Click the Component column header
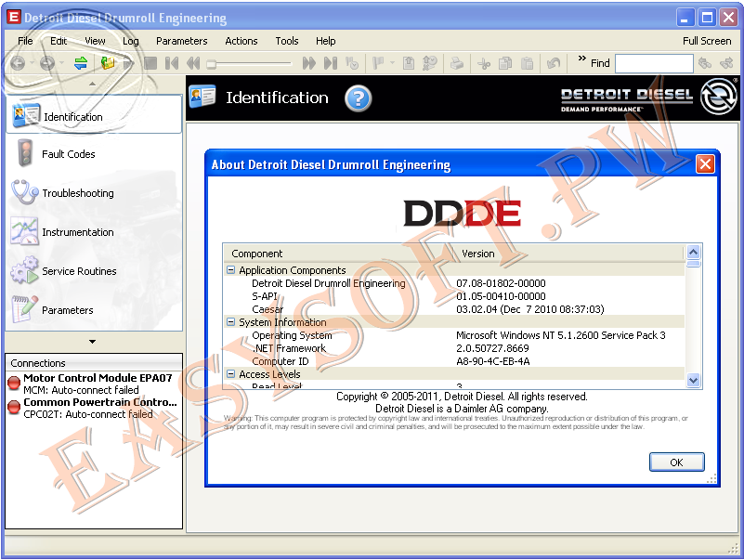The width and height of the screenshot is (744, 560). 340,254
